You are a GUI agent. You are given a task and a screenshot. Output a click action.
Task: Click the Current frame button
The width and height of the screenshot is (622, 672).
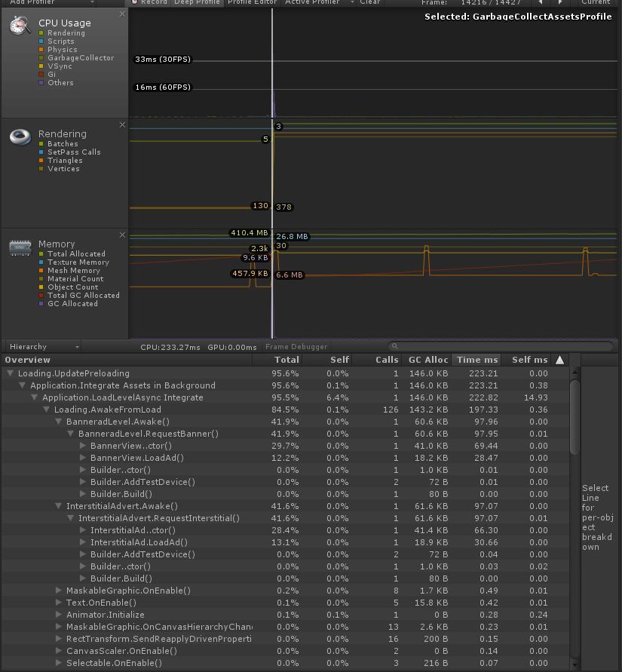[595, 2]
